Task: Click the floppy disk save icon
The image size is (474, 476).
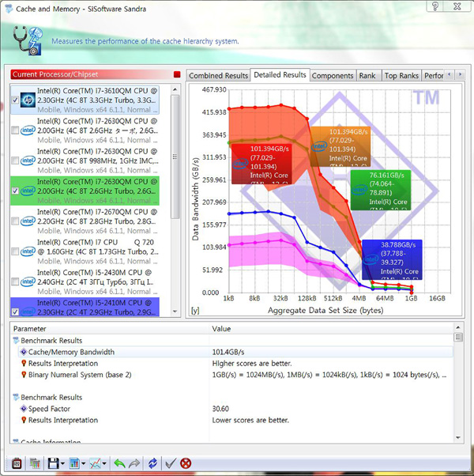Action: [x=53, y=463]
